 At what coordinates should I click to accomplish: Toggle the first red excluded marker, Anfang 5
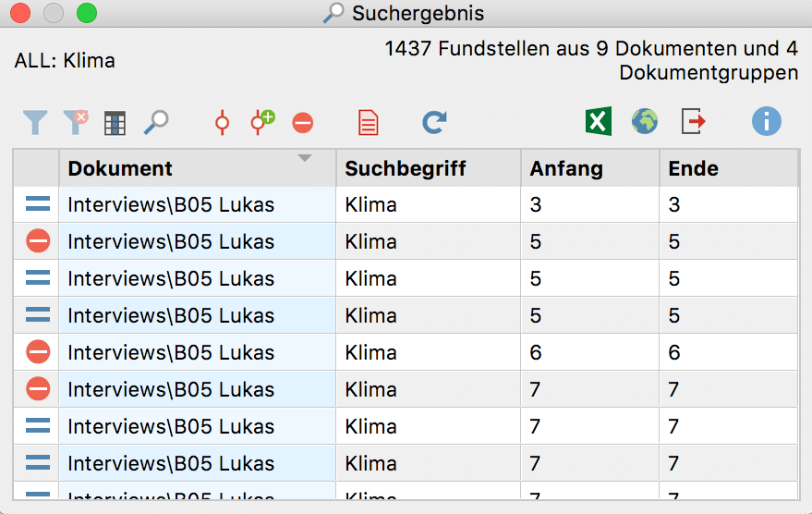click(x=38, y=241)
